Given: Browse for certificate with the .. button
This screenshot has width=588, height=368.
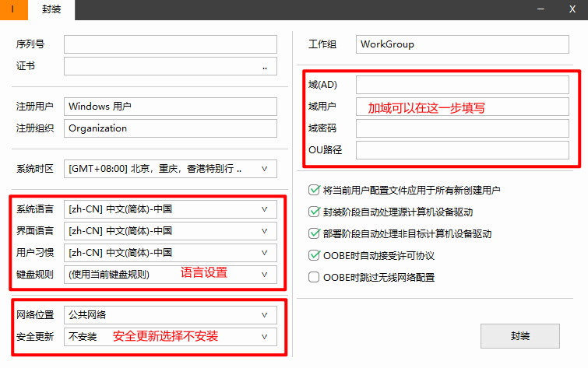Looking at the screenshot, I should [265, 67].
